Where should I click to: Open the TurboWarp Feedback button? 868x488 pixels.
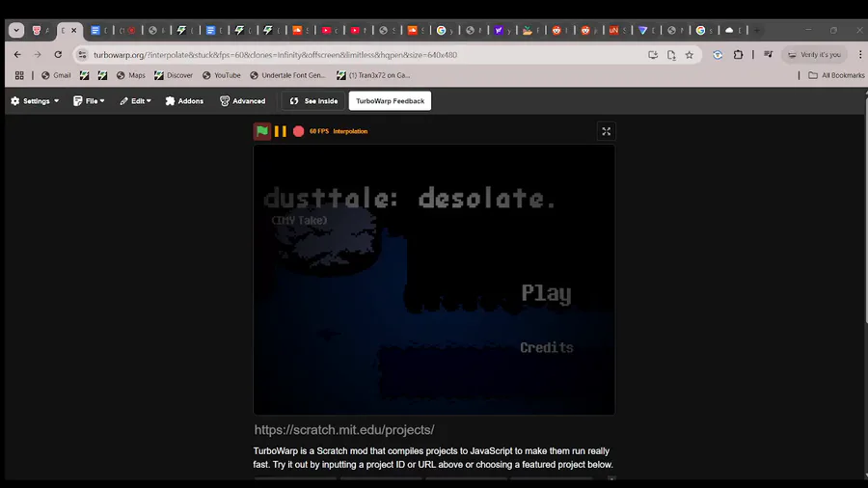click(x=390, y=100)
